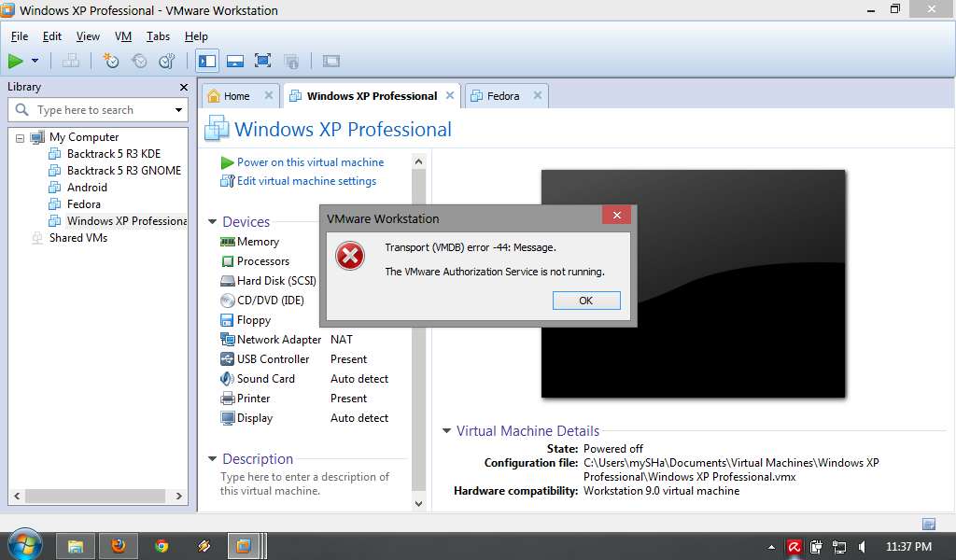Collapse the Devices section
956x560 pixels.
pyautogui.click(x=212, y=222)
